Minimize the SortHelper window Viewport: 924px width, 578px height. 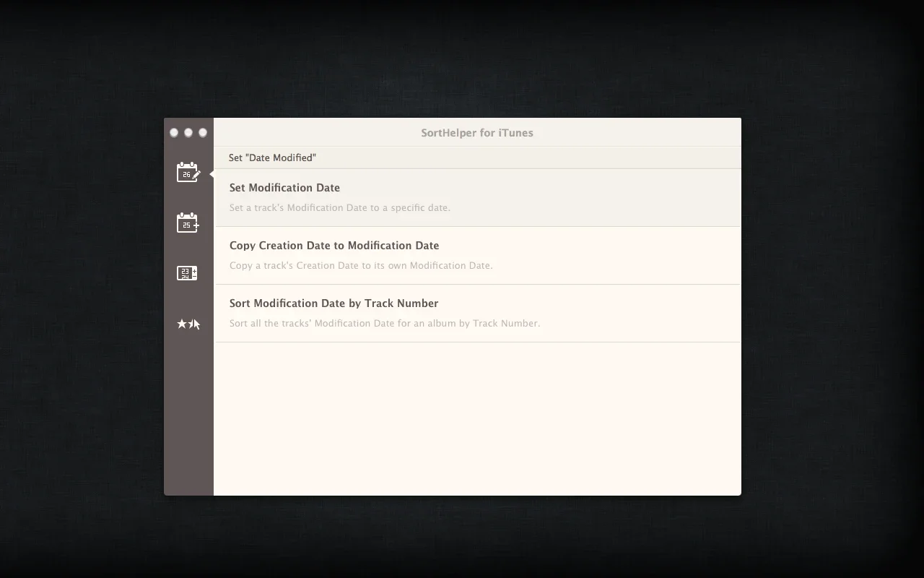pyautogui.click(x=188, y=132)
